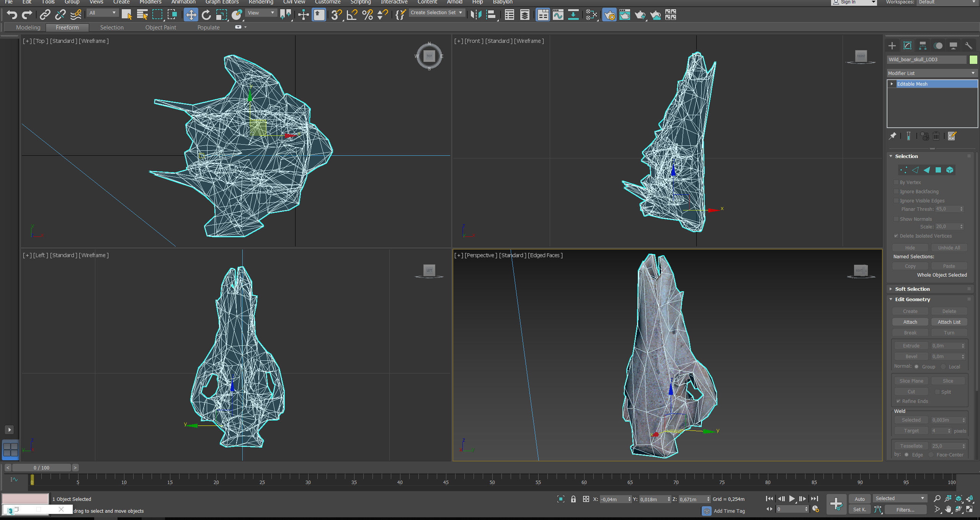Switch to the Object Paint ribbon tab
The width and height of the screenshot is (980, 520).
(x=161, y=28)
